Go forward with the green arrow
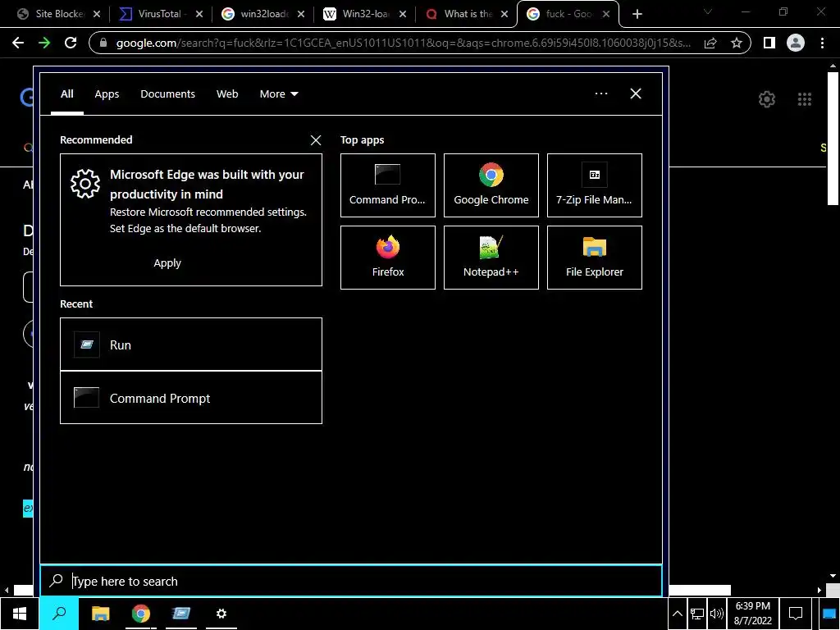Viewport: 840px width, 630px height. point(44,43)
